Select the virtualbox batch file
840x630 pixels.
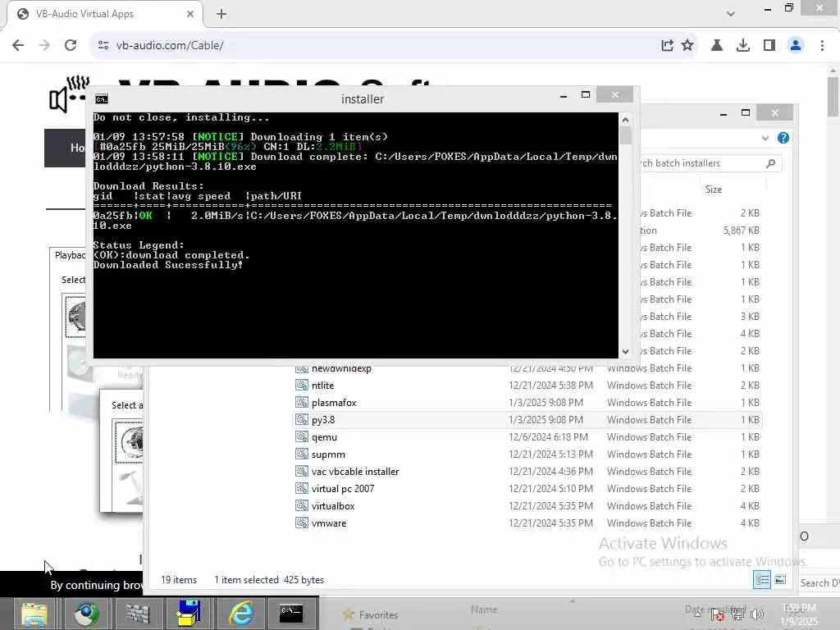(x=333, y=505)
